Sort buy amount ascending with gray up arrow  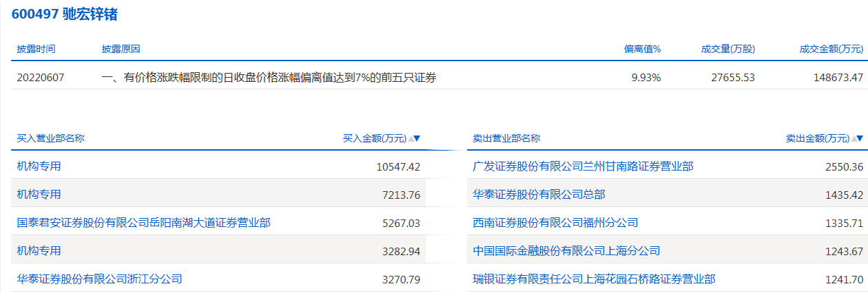pyautogui.click(x=411, y=138)
